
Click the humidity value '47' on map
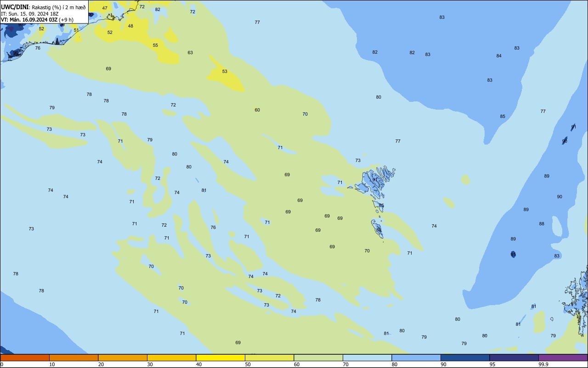point(105,8)
